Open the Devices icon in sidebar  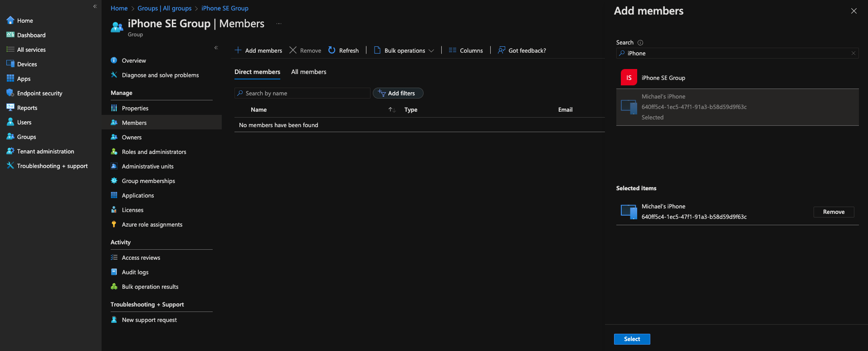(x=10, y=64)
